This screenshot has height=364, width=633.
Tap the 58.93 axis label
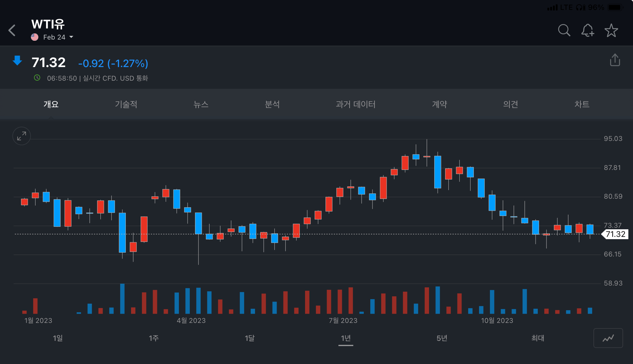click(613, 283)
